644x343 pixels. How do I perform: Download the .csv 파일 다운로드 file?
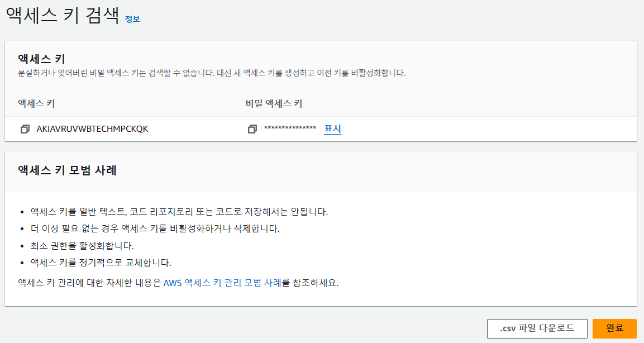(x=537, y=328)
